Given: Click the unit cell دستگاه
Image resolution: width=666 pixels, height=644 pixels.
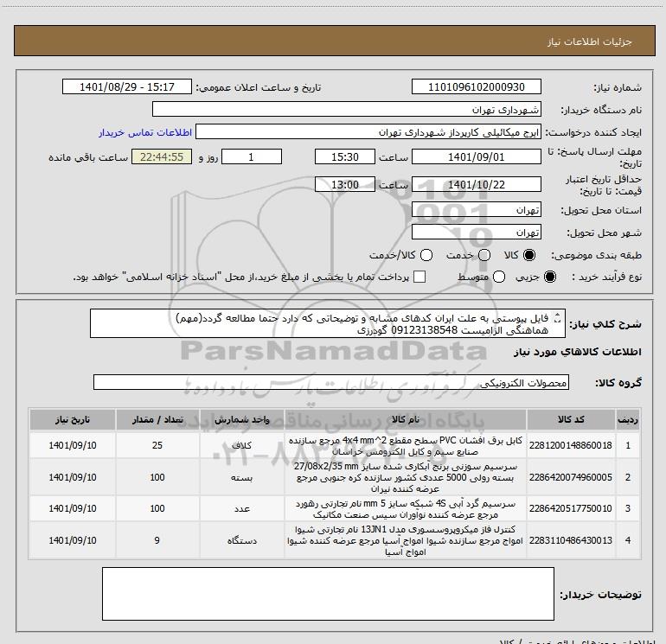Looking at the screenshot, I should coord(241,540).
